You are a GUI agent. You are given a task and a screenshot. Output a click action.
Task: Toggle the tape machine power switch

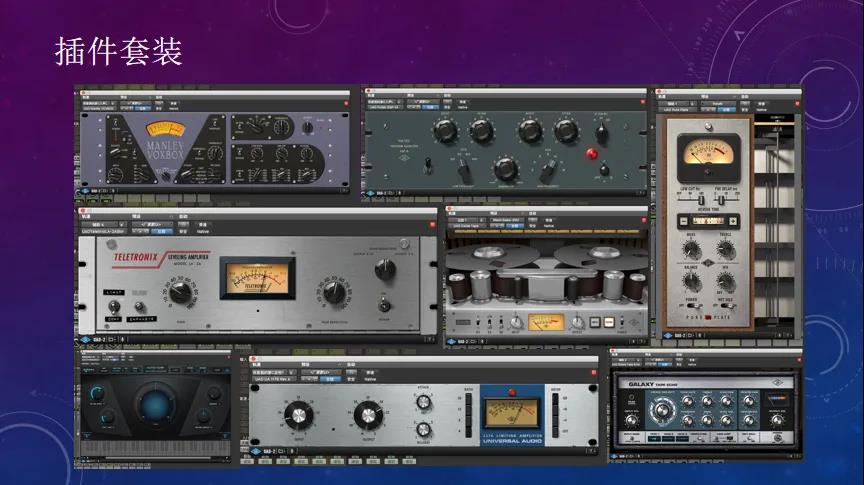pos(622,321)
